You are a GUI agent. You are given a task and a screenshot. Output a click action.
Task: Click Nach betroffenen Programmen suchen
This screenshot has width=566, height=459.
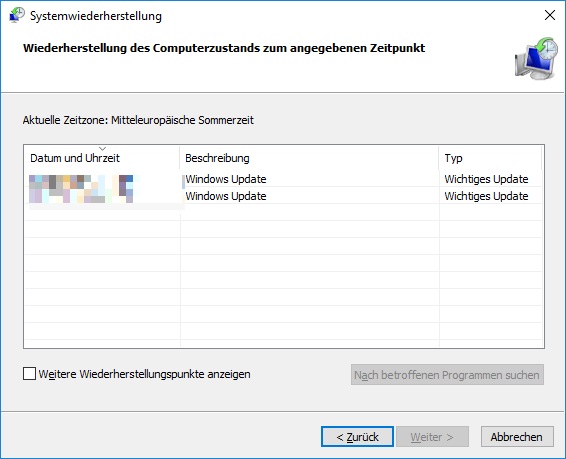click(447, 375)
